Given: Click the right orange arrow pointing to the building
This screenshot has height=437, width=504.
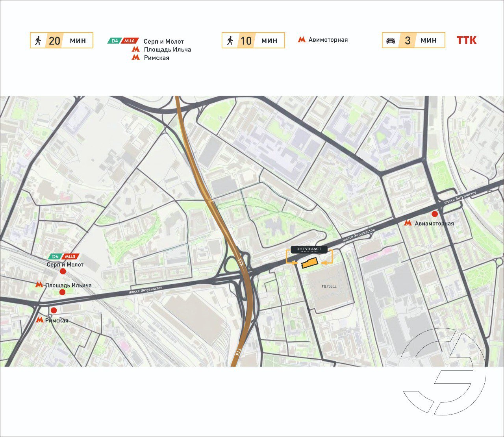Looking at the screenshot, I should 324,263.
